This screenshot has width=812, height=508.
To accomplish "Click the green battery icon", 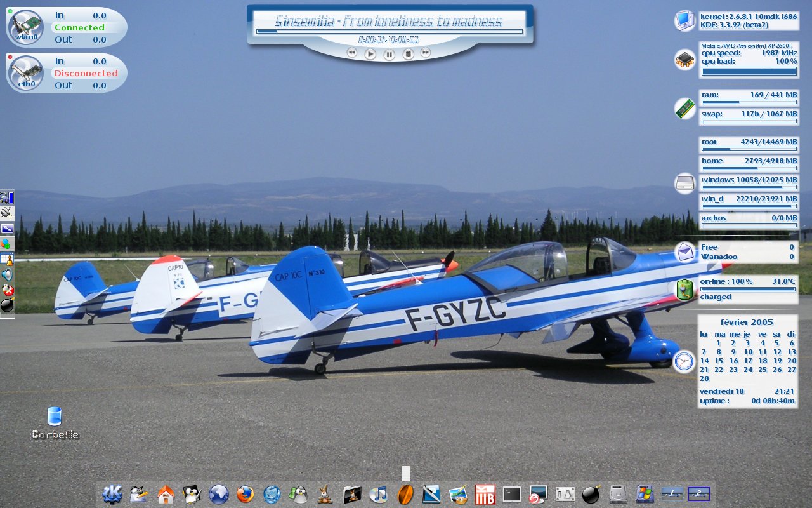I will click(684, 290).
